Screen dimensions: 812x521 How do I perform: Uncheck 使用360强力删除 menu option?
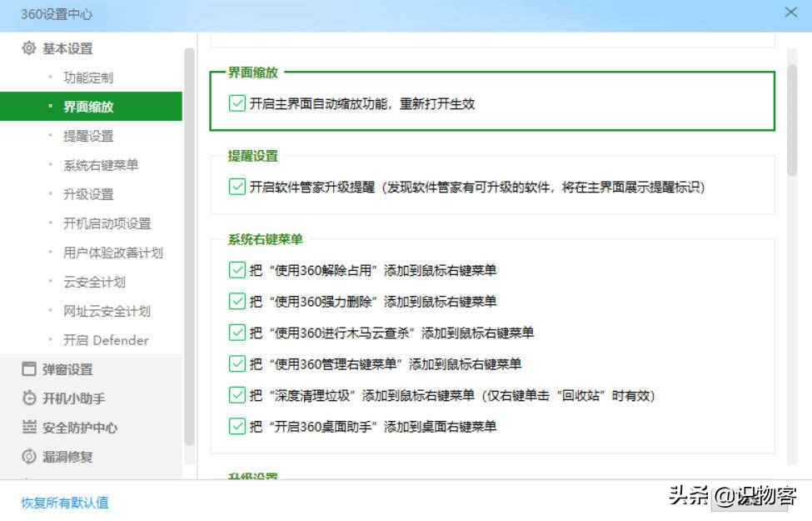[237, 301]
